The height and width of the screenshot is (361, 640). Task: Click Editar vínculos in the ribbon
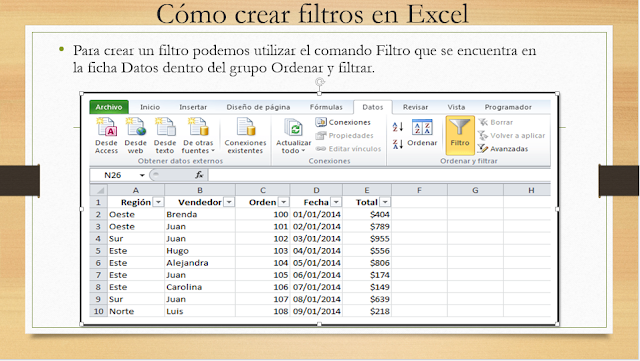click(348, 149)
